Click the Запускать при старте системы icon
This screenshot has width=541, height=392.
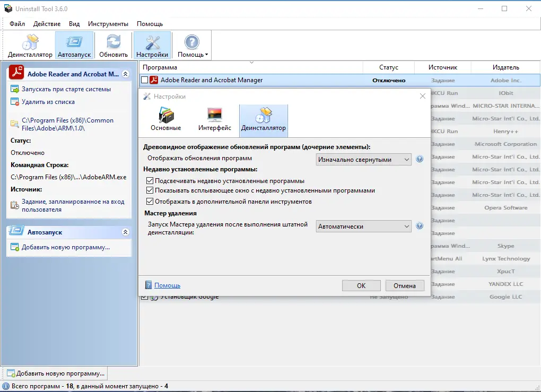14,89
